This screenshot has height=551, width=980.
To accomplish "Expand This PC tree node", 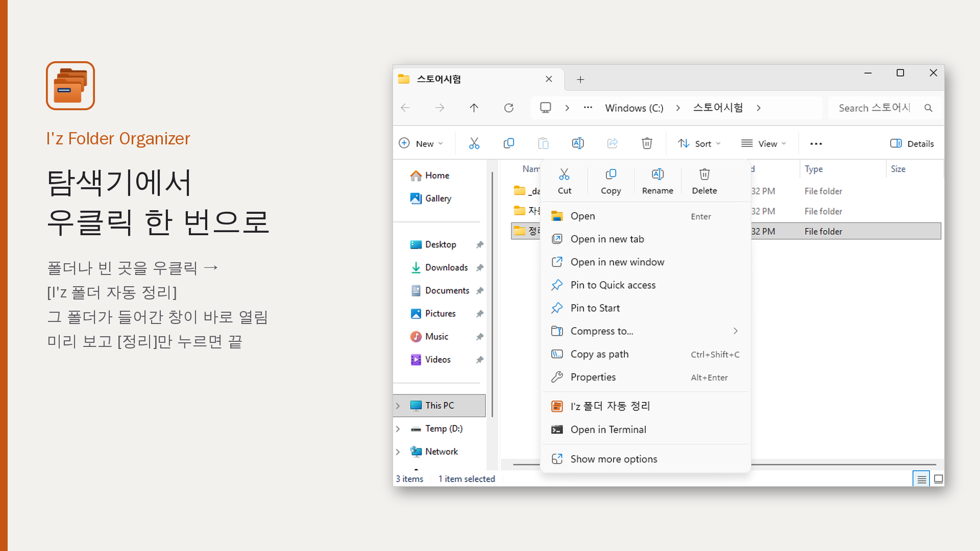I will point(398,406).
